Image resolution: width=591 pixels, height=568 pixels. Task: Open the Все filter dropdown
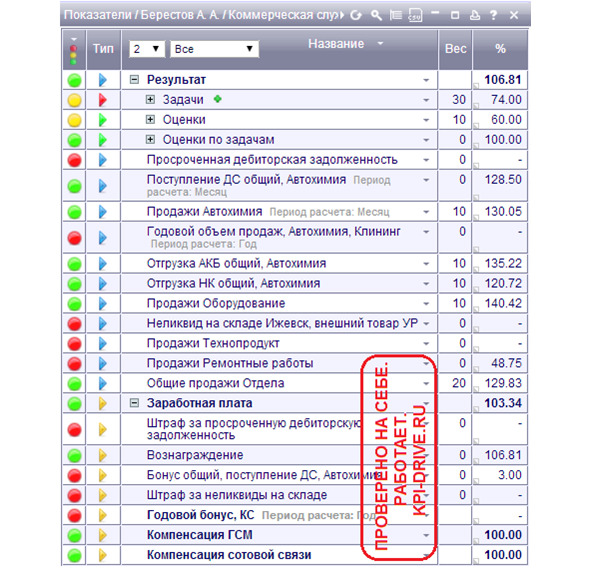pos(214,49)
